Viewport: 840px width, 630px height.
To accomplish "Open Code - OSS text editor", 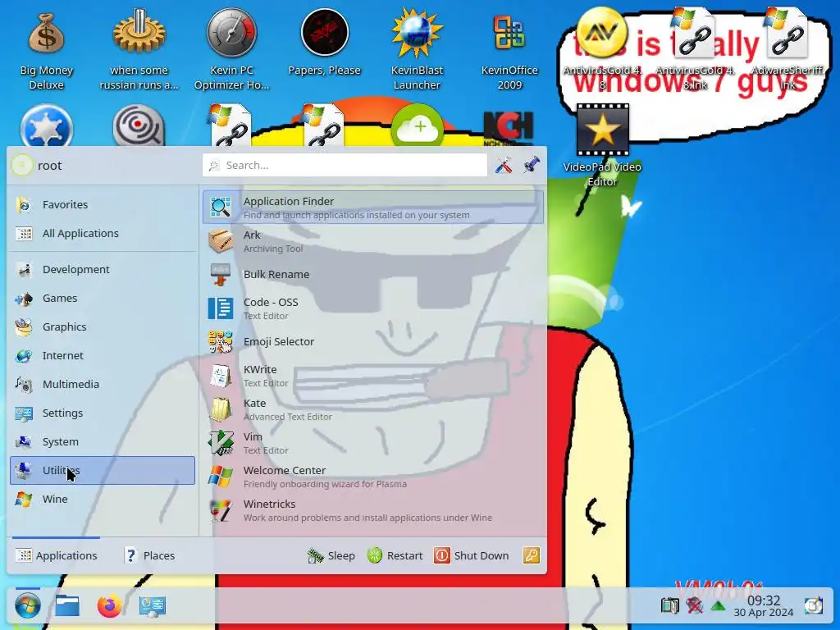I will [x=373, y=308].
